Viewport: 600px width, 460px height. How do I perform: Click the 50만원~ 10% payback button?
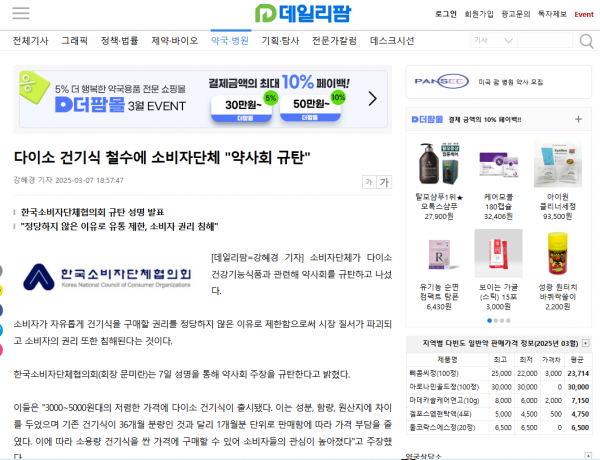(x=310, y=108)
